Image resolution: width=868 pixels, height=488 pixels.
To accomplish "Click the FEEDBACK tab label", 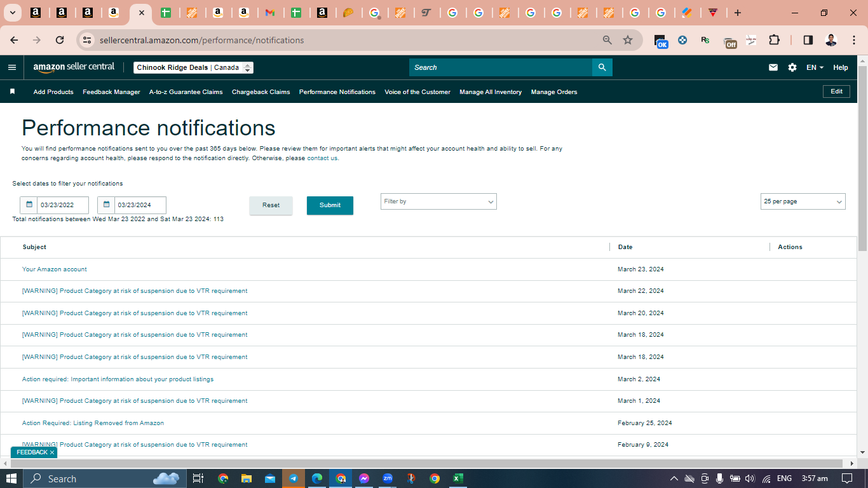I will tap(32, 452).
